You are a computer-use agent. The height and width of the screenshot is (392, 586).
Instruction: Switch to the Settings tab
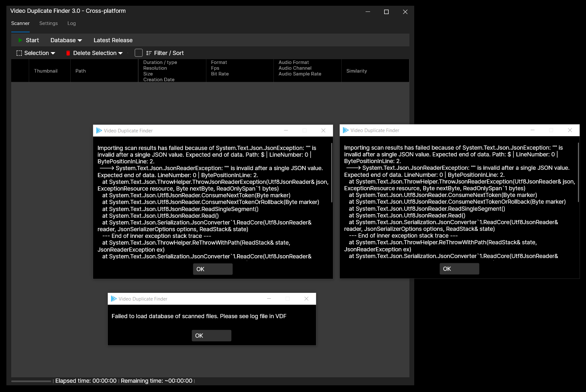click(48, 23)
